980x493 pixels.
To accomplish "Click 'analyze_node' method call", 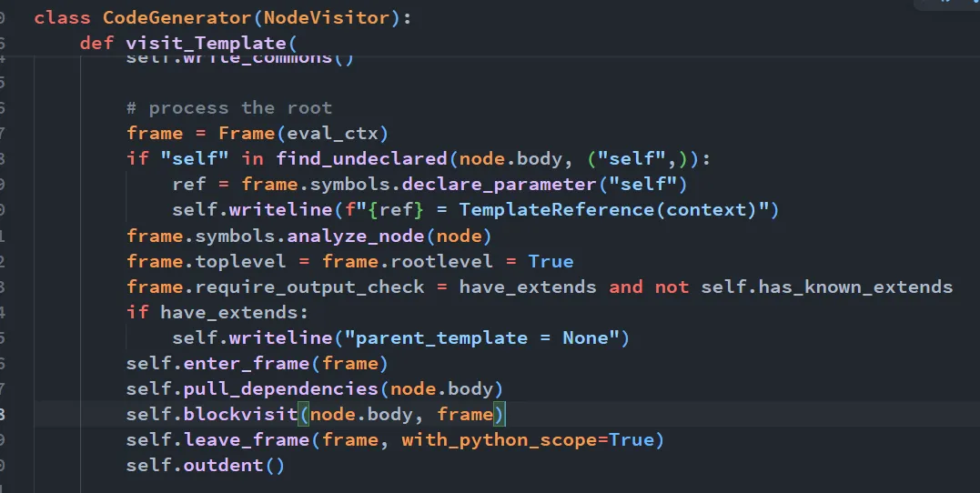I will pos(356,236).
